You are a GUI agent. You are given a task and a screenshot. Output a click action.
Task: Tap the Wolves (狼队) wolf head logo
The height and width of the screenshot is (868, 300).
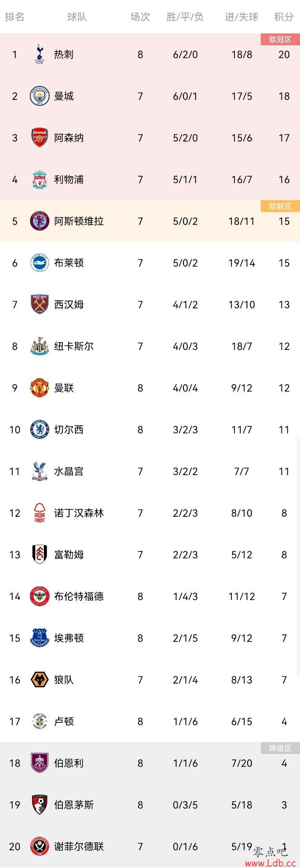[x=39, y=679]
